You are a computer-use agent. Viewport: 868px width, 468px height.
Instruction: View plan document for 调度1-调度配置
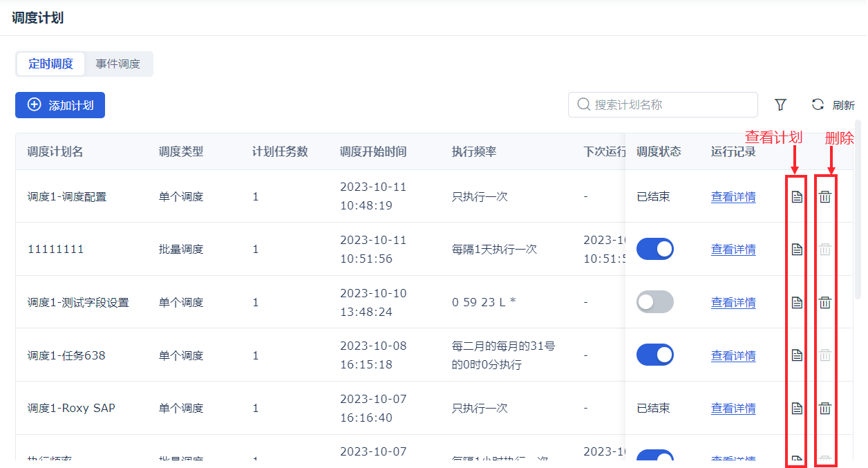797,197
